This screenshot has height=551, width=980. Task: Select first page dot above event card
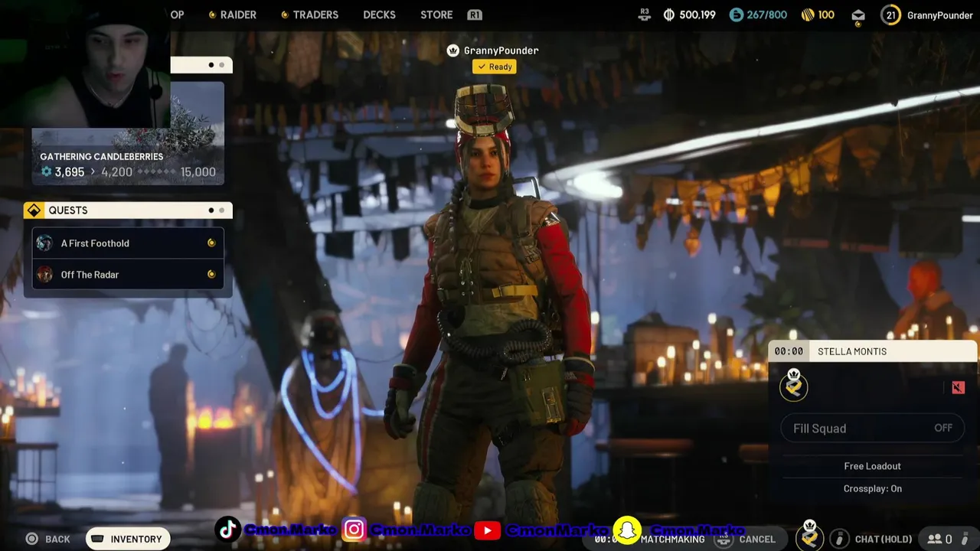point(211,65)
